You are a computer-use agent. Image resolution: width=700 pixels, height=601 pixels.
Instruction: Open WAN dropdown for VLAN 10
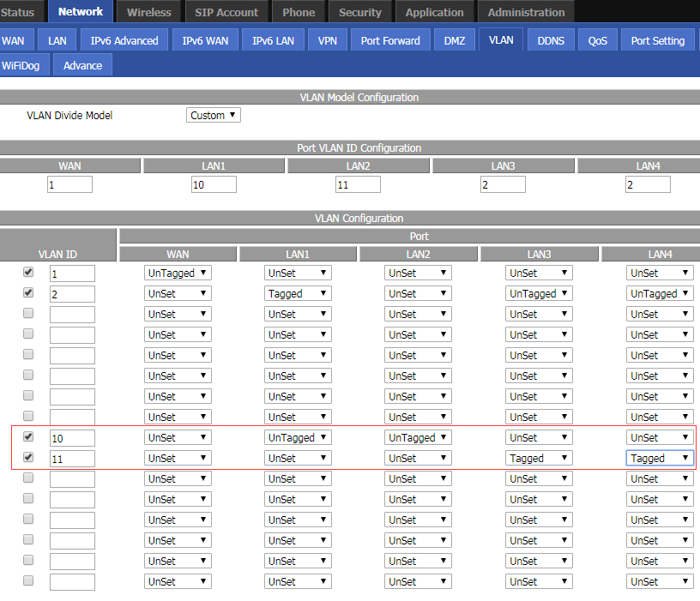click(178, 437)
